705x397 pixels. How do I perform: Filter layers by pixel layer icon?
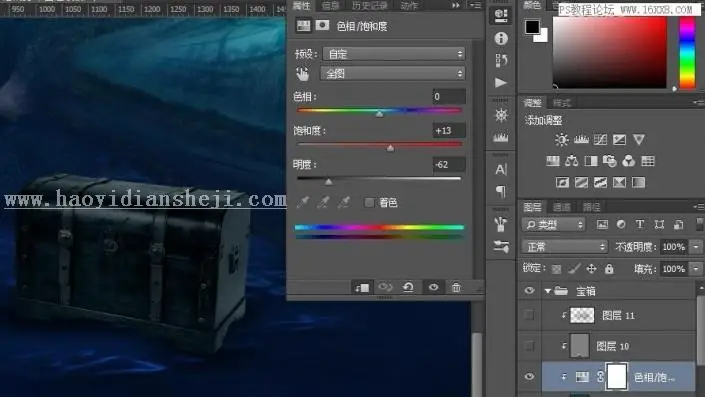coord(602,224)
